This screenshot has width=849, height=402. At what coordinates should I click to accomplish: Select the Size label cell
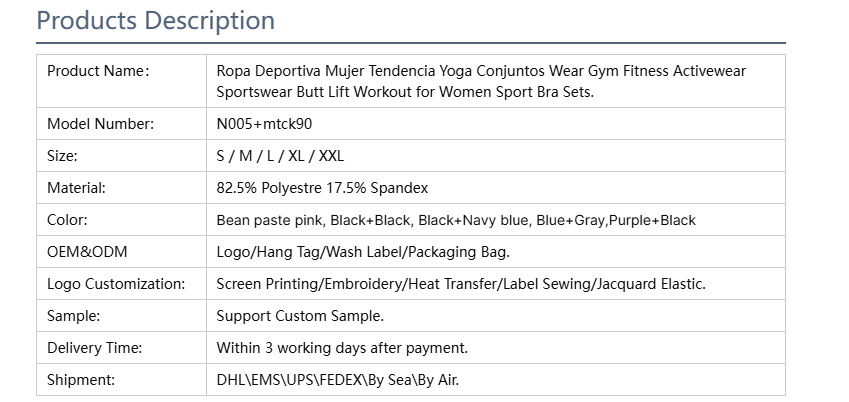pos(121,156)
